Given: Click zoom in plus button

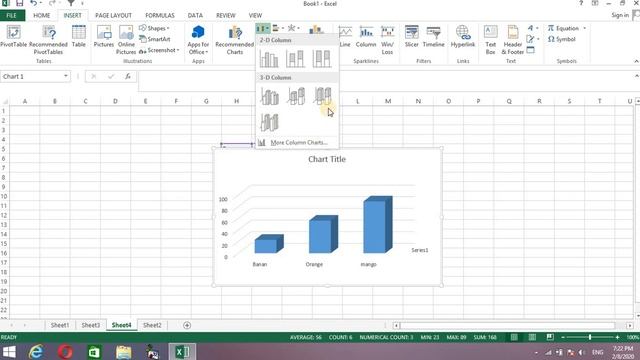Looking at the screenshot, I should (x=617, y=337).
